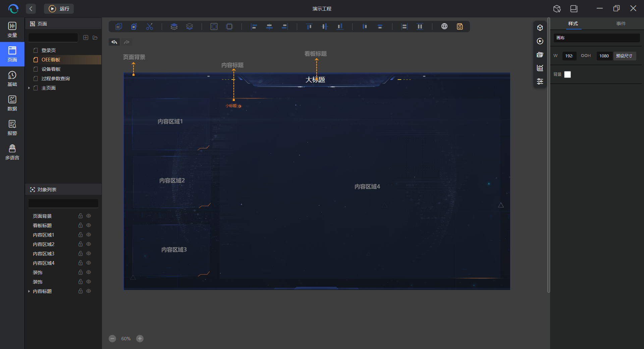The width and height of the screenshot is (644, 349).
Task: Click the 3D box icon in title bar
Action: [x=557, y=9]
